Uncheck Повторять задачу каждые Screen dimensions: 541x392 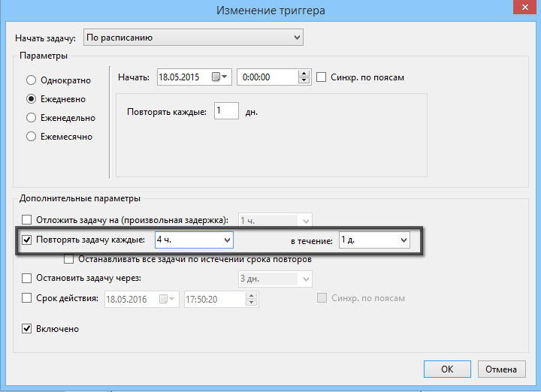26,240
